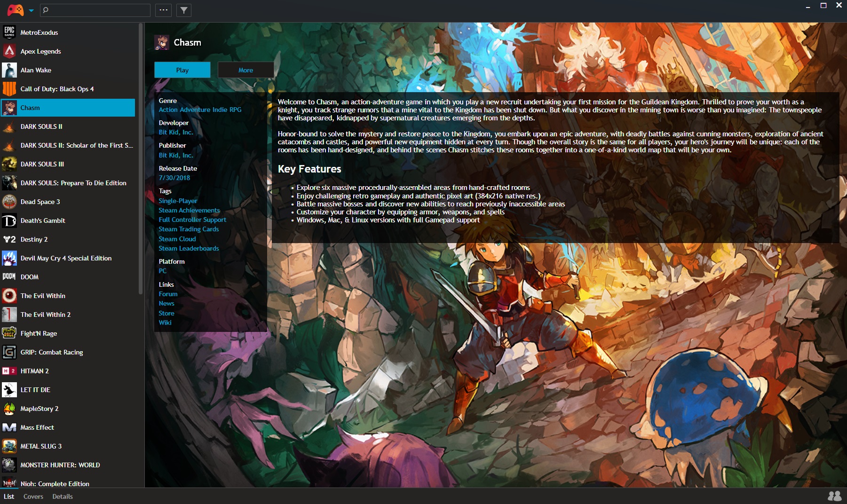
Task: Open the More actions button
Action: pyautogui.click(x=245, y=70)
